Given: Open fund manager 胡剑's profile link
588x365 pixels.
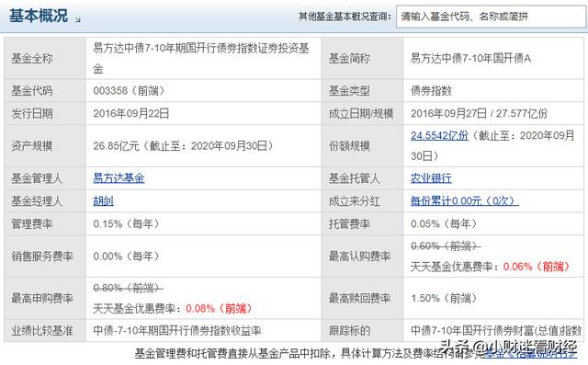Looking at the screenshot, I should [103, 201].
